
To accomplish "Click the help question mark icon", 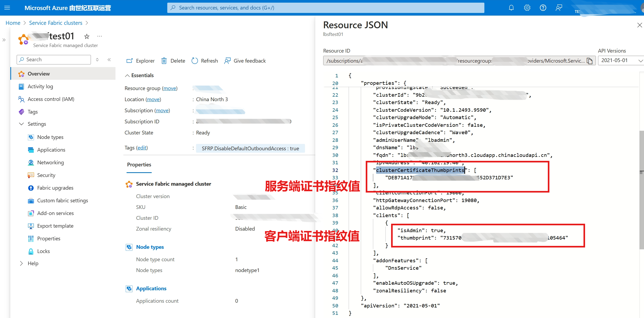I will tap(543, 8).
